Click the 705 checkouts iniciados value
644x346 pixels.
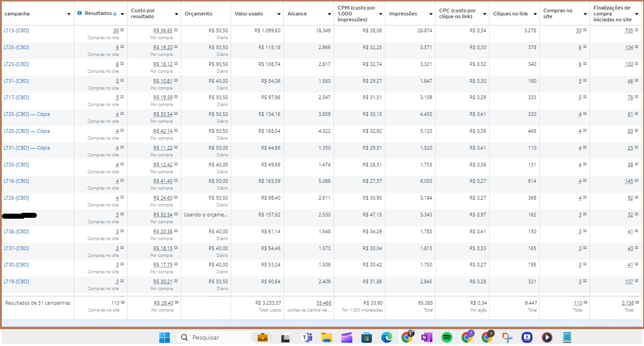[x=629, y=30]
